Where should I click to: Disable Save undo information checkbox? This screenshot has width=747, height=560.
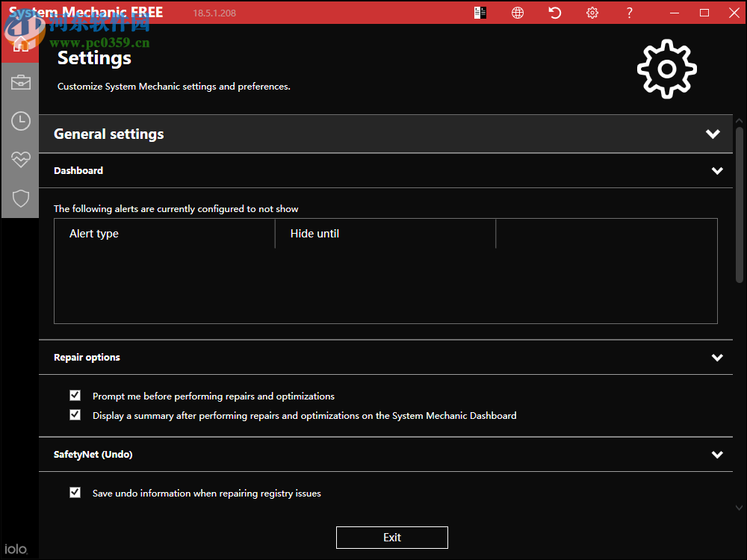tap(75, 493)
